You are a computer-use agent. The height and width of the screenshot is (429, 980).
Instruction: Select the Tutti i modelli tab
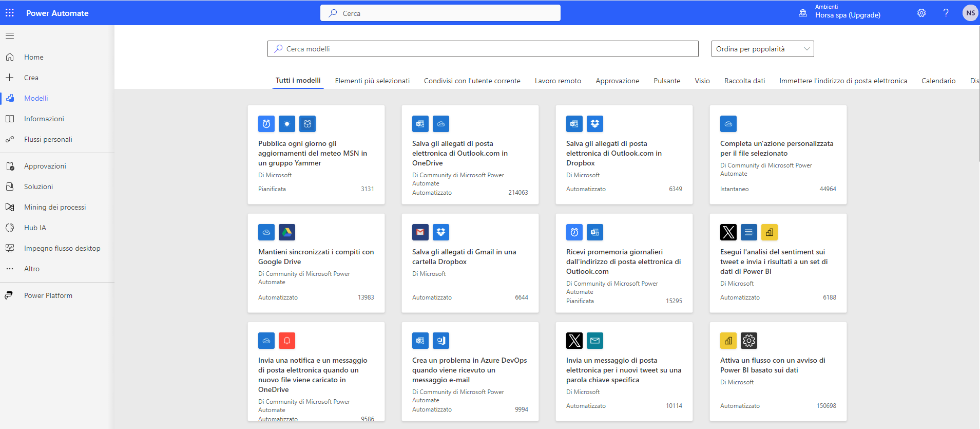298,81
